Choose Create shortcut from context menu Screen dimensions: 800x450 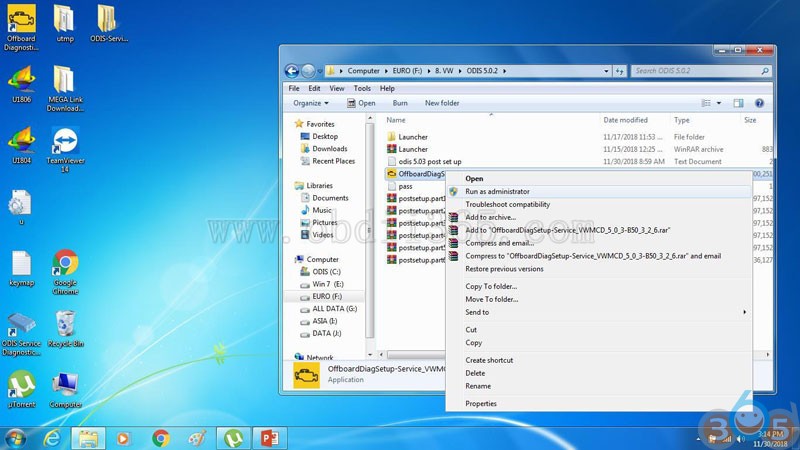click(x=598, y=360)
